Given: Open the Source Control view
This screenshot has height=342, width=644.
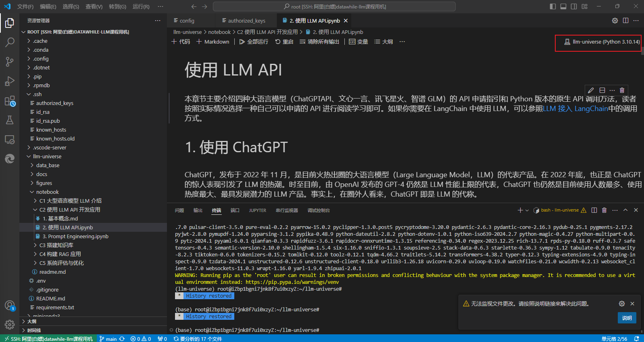Looking at the screenshot, I should tap(10, 61).
